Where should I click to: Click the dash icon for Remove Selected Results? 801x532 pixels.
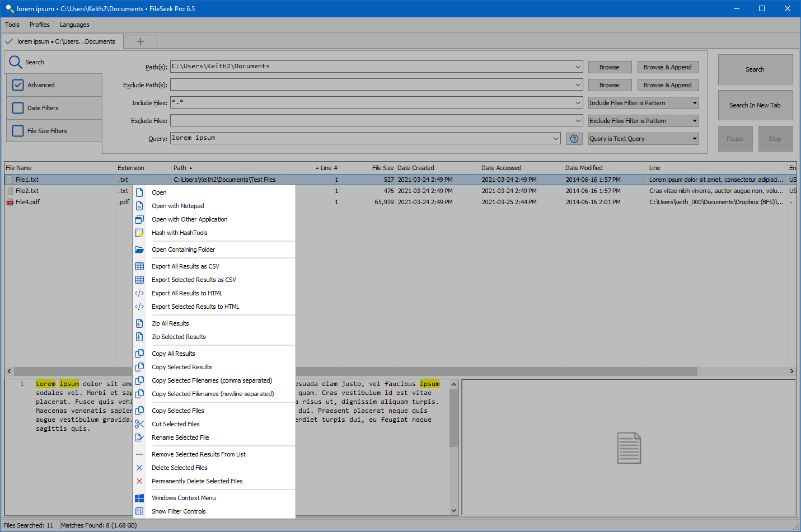pyautogui.click(x=139, y=454)
